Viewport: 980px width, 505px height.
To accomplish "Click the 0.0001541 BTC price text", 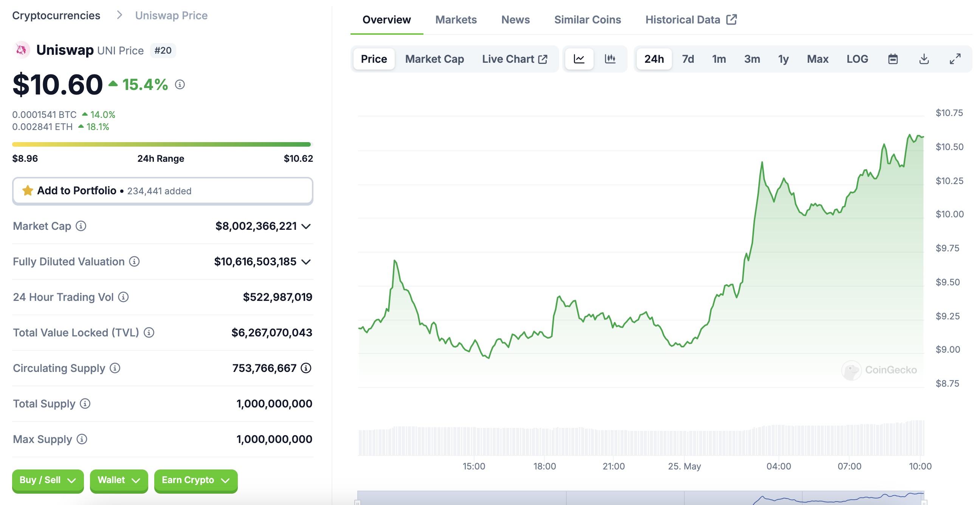I will pos(45,115).
